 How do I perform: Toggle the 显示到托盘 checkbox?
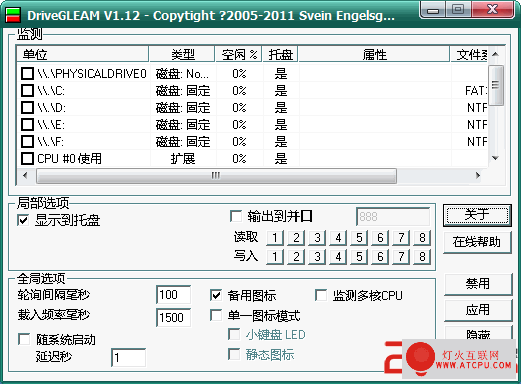[23, 220]
